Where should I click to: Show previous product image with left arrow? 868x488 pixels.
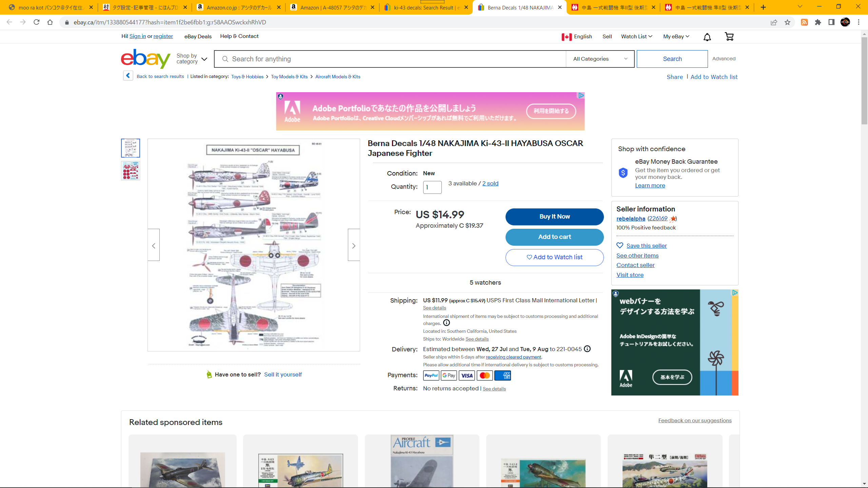coord(154,245)
